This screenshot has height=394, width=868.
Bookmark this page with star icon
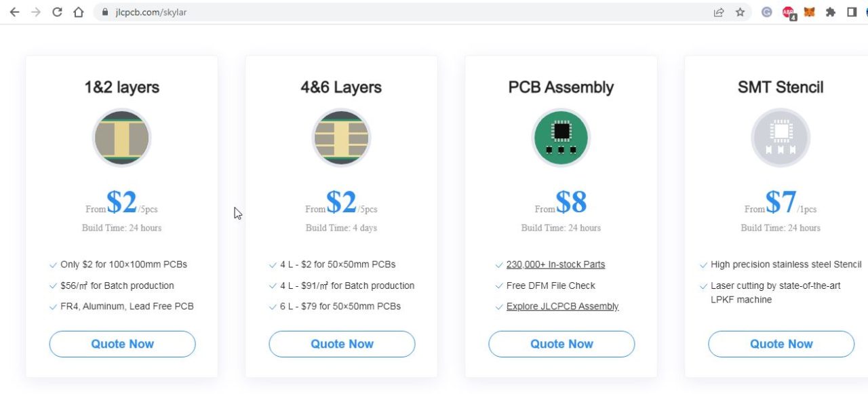tap(741, 12)
